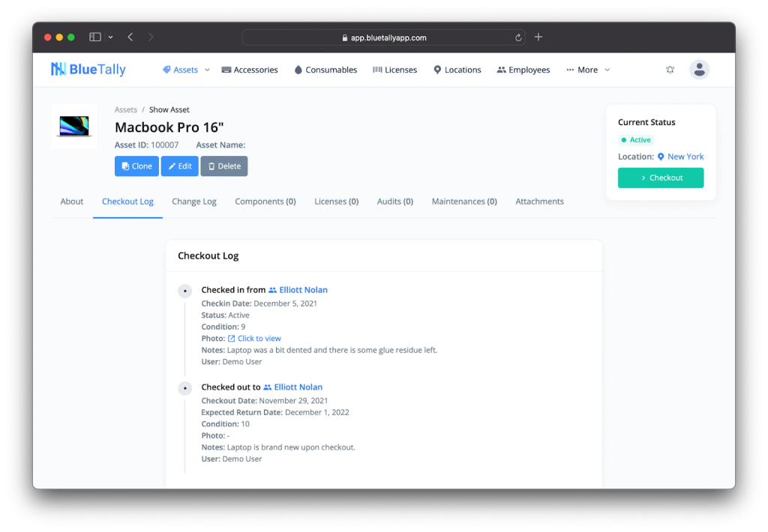The width and height of the screenshot is (768, 532).
Task: Open Elliott Nolan from checkout entry
Action: tap(298, 387)
